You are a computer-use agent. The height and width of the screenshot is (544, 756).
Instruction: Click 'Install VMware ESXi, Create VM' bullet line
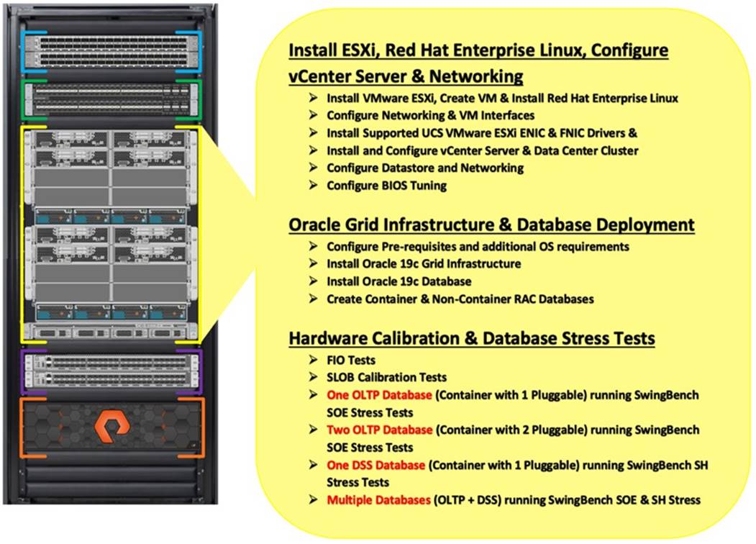click(x=502, y=99)
